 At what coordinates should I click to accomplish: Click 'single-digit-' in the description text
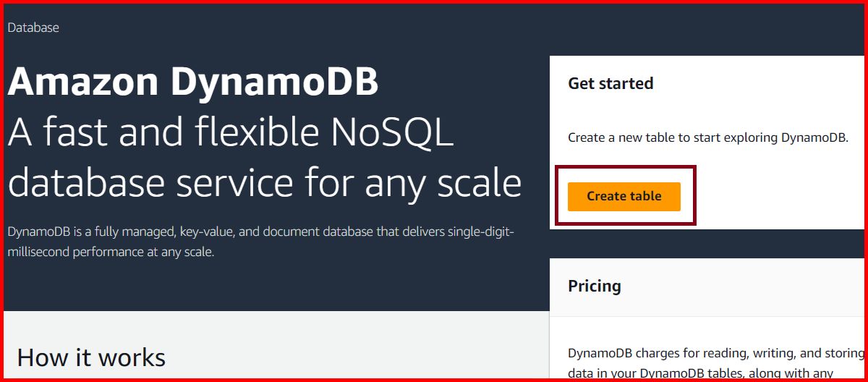477,232
